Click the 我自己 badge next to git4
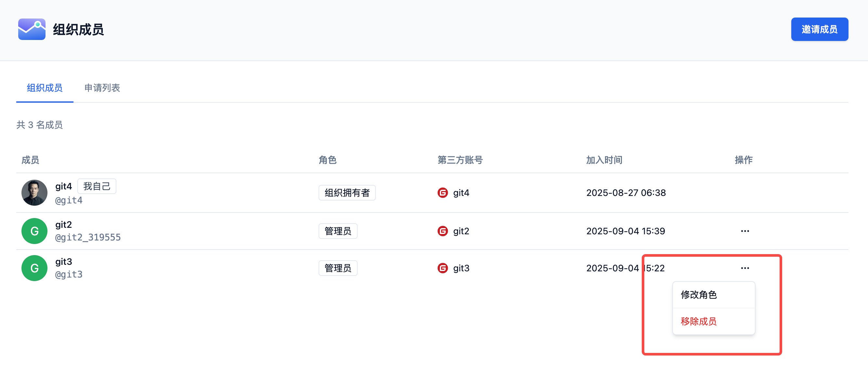 (97, 186)
